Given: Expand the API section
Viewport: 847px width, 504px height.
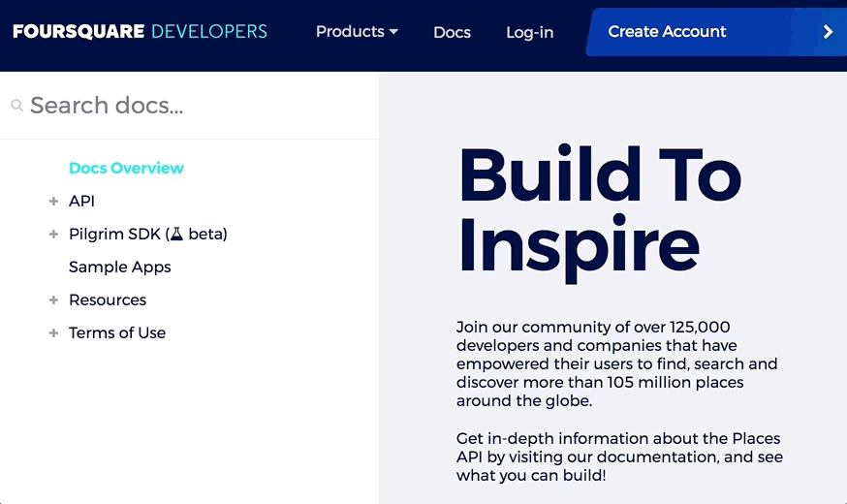Looking at the screenshot, I should click(x=53, y=202).
